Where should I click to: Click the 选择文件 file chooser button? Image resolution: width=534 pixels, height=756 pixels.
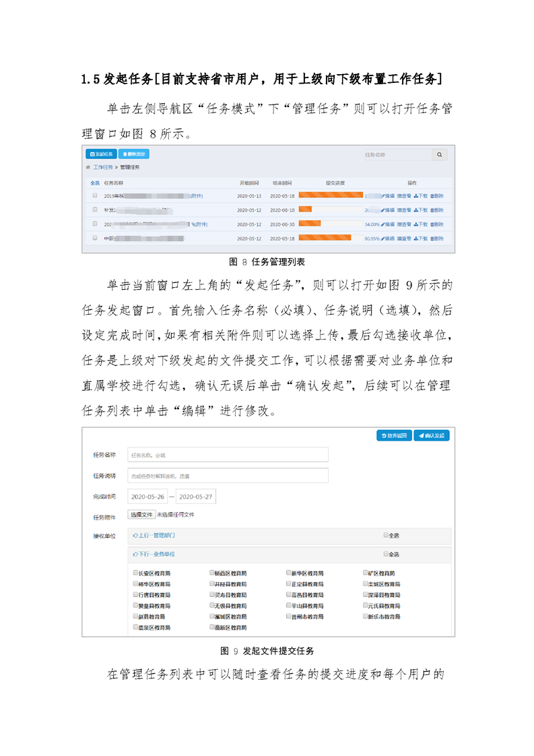click(141, 515)
